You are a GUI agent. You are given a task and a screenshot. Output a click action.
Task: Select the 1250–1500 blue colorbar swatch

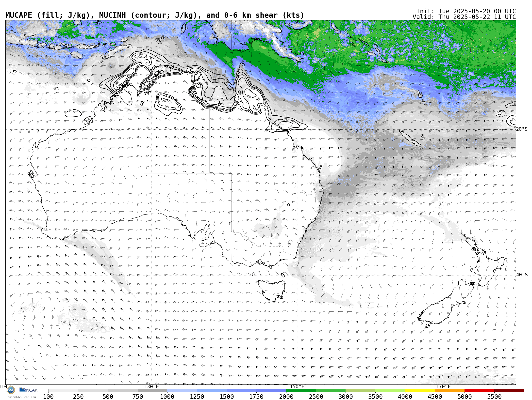click(x=212, y=391)
